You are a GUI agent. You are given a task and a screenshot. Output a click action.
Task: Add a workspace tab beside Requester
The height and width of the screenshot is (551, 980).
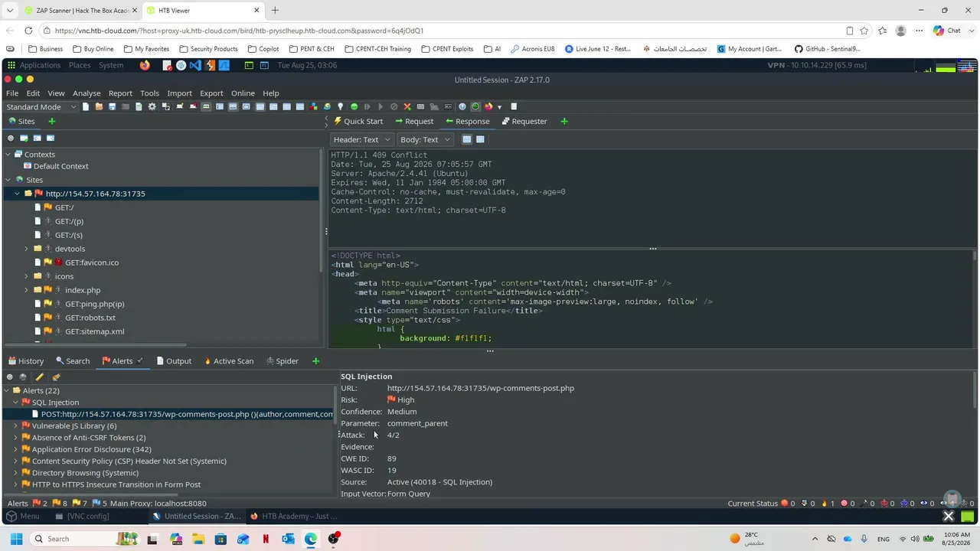point(564,121)
